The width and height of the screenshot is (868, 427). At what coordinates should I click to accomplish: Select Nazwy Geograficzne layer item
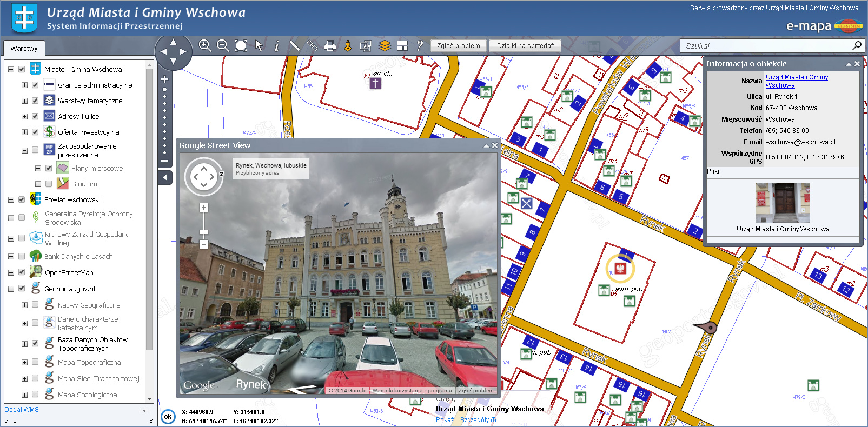tap(89, 305)
